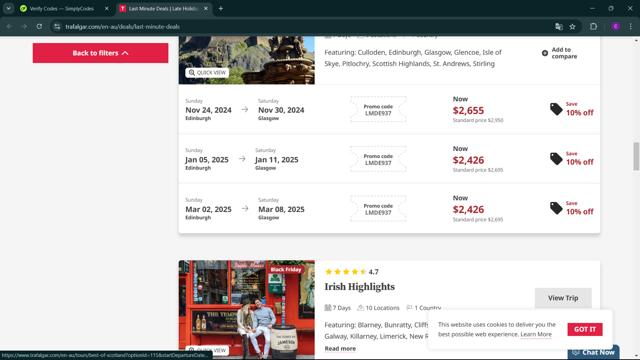
Task: Open the Irish Highlights title link
Action: (360, 287)
